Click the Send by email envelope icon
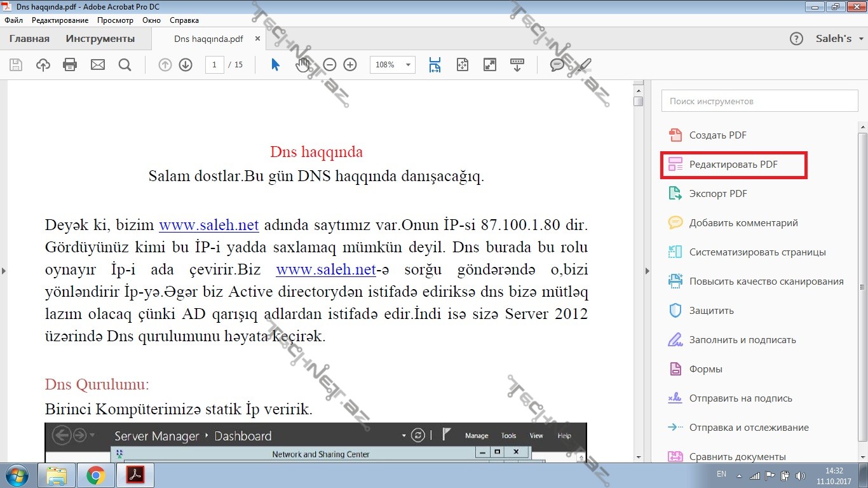 pyautogui.click(x=97, y=65)
